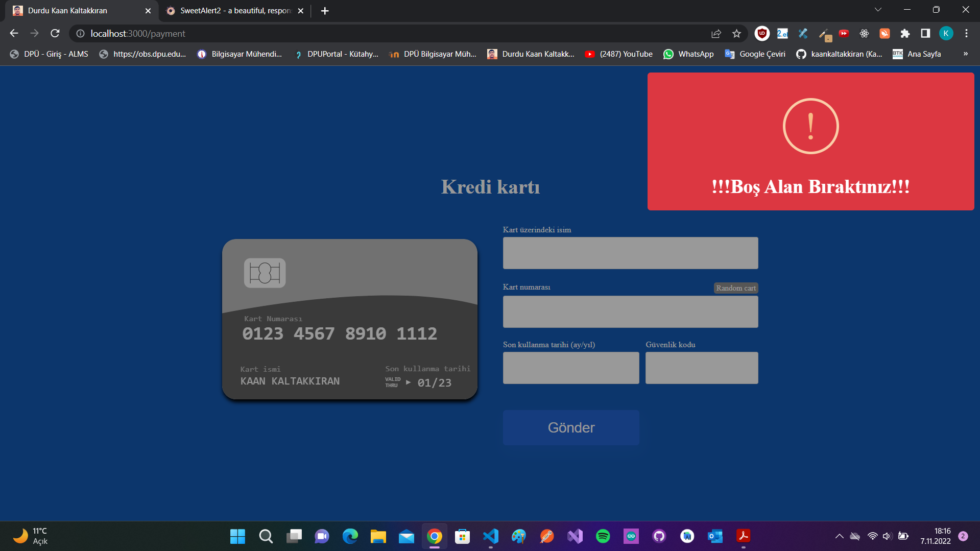The height and width of the screenshot is (551, 980).
Task: Open Postman from the taskbar
Action: [x=546, y=537]
